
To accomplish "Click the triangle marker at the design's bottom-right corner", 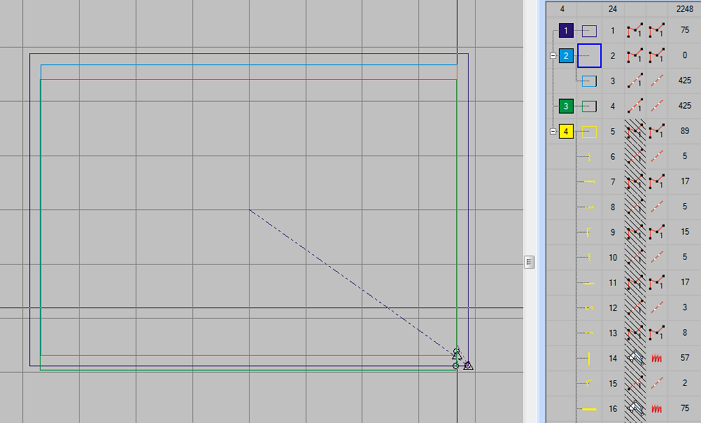I will click(468, 366).
